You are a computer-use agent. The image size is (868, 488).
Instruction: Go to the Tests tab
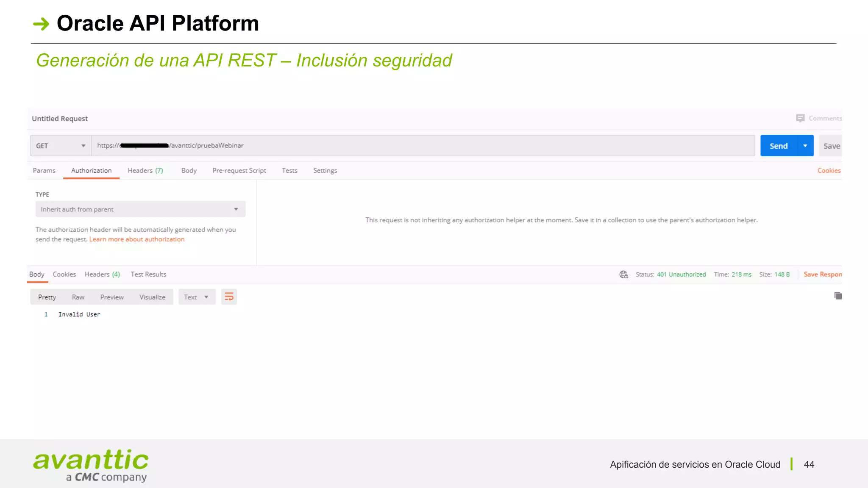click(289, 170)
